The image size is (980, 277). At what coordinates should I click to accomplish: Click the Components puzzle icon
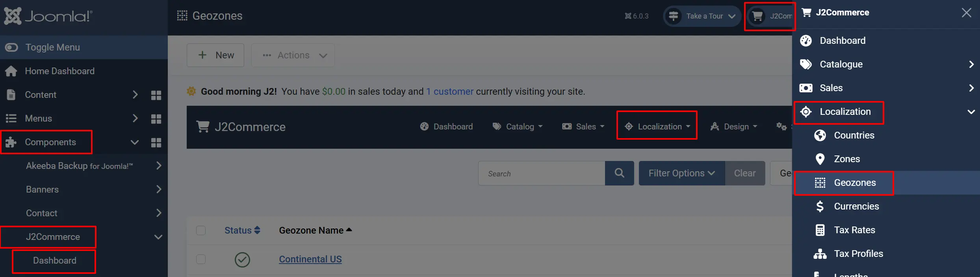[x=11, y=142]
